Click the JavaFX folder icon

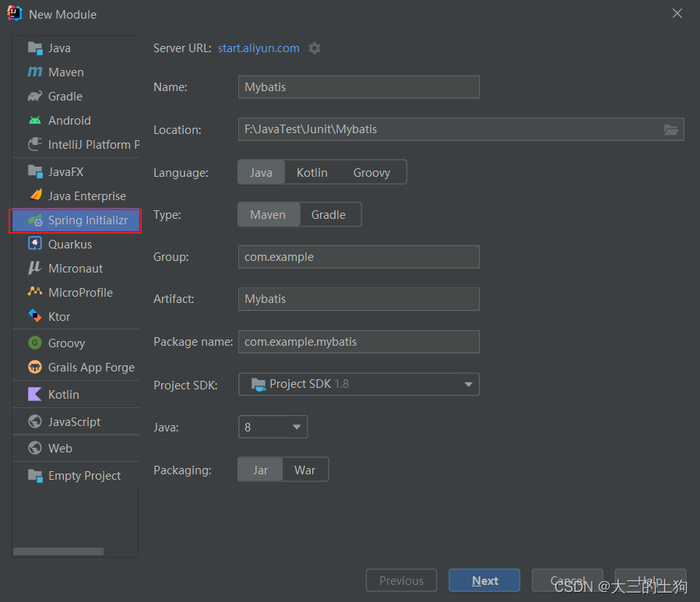[x=35, y=171]
